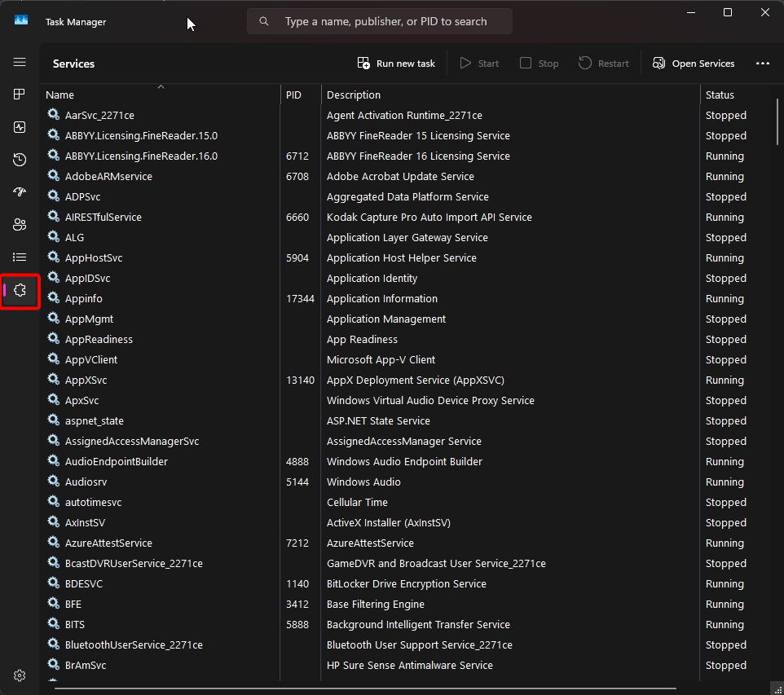Image resolution: width=784 pixels, height=695 pixels.
Task: Toggle the hamburger navigation menu
Action: pos(20,62)
